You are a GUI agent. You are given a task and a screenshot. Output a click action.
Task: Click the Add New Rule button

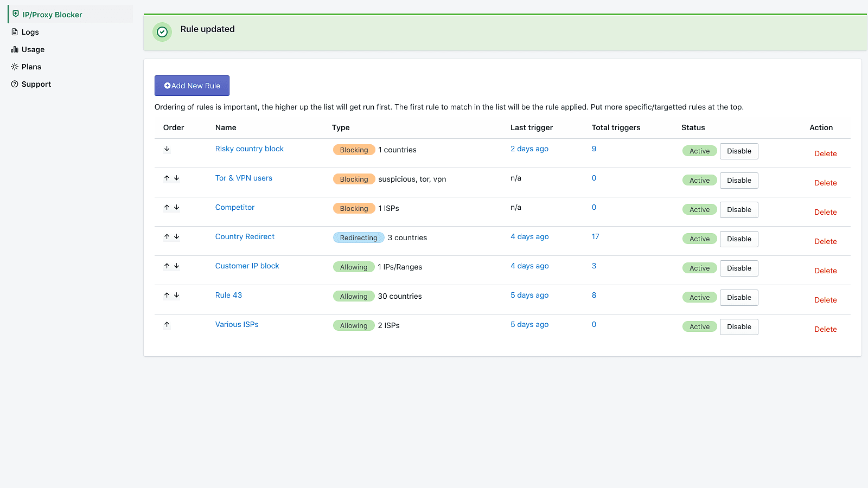pyautogui.click(x=192, y=86)
